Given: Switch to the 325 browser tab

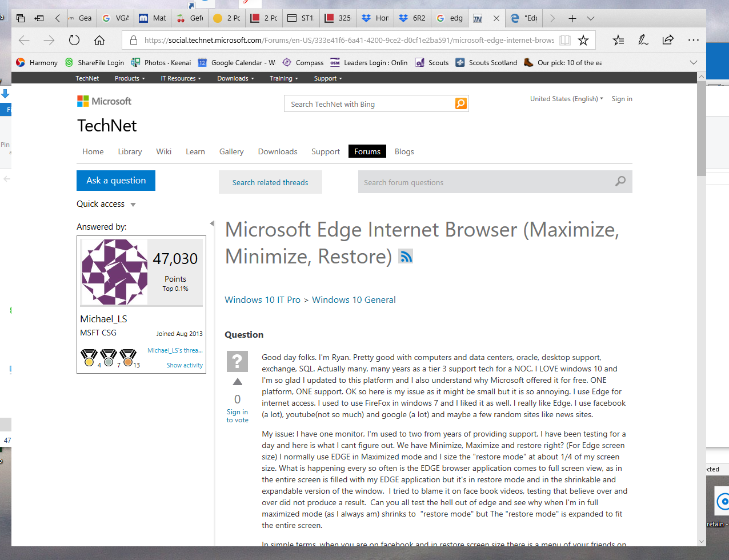Looking at the screenshot, I should point(338,18).
